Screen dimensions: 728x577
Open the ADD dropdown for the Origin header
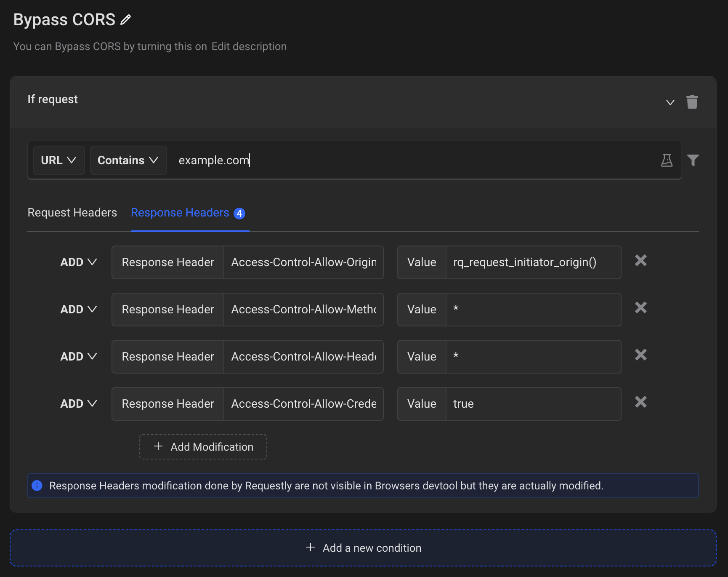coord(78,262)
